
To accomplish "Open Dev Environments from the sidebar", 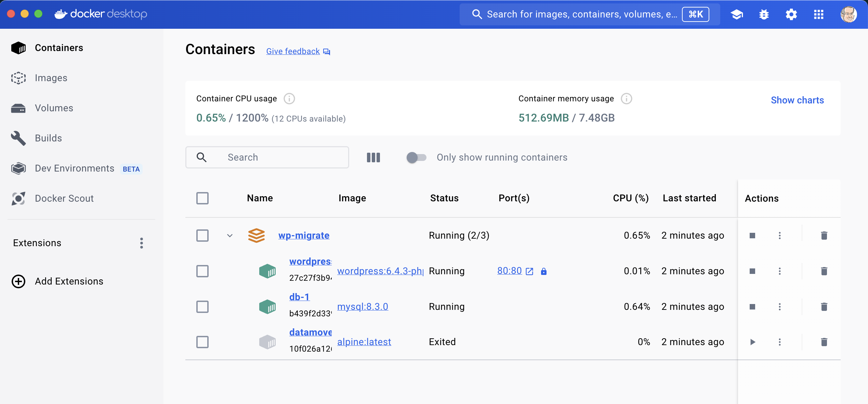I will coord(74,168).
